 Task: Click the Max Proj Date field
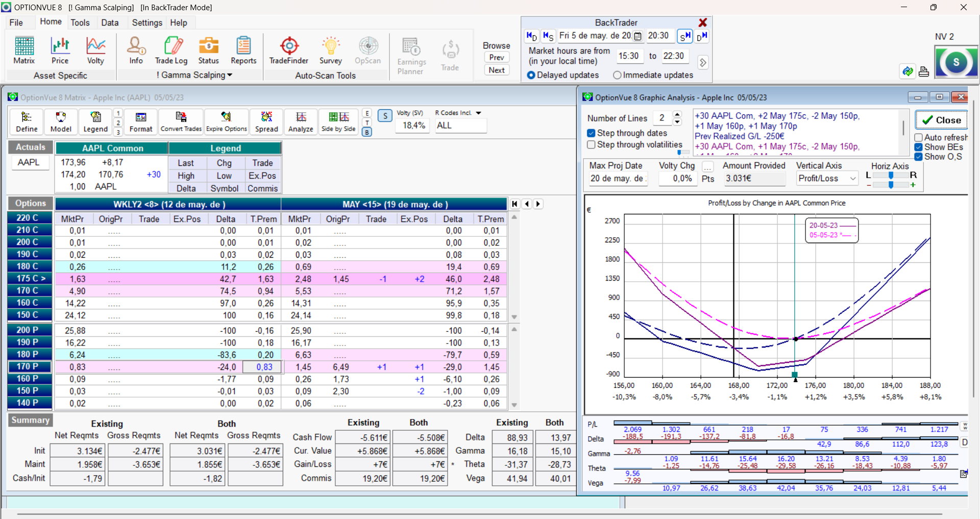(x=617, y=179)
